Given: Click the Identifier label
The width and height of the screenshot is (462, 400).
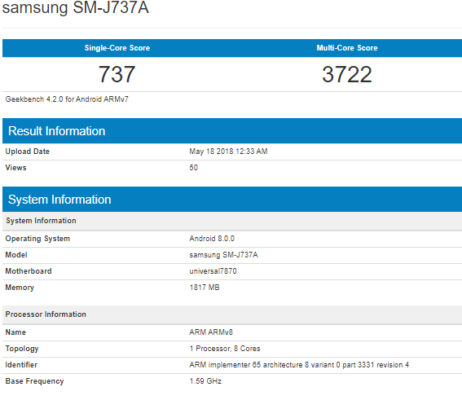Looking at the screenshot, I should pos(21,365).
